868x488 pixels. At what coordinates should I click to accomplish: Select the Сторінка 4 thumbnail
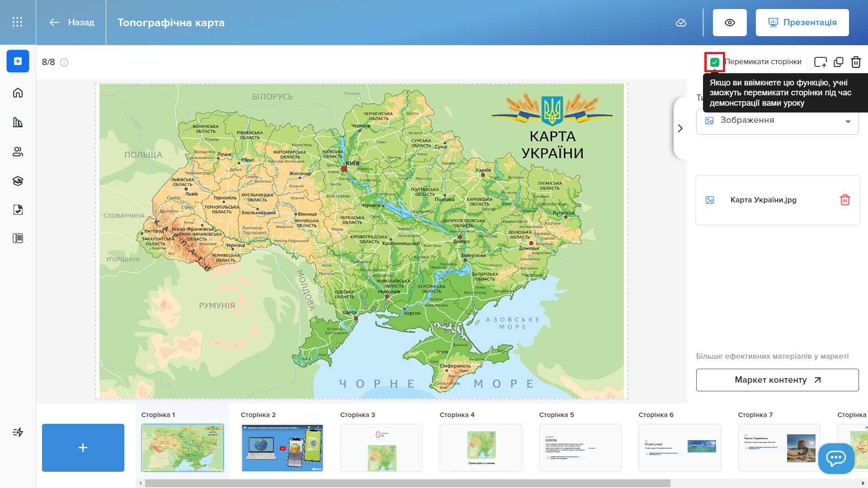481,447
